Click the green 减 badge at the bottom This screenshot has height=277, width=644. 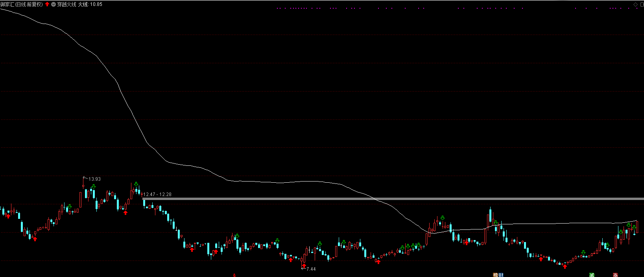(x=592, y=275)
